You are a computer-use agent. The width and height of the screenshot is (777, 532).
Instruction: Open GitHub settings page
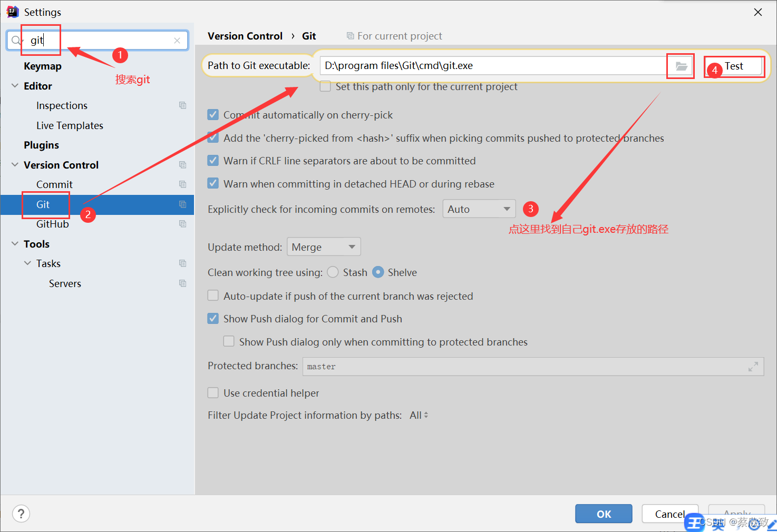(53, 224)
